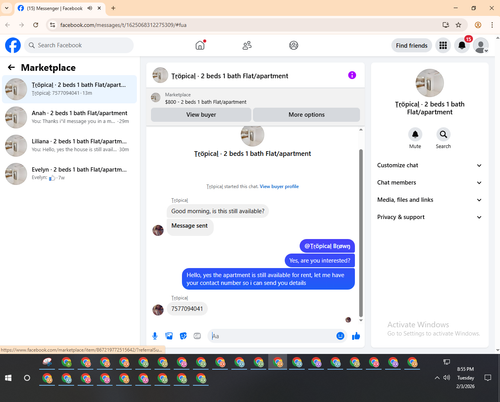This screenshot has height=402, width=500.
Task: Expand Customize chat section
Action: tap(429, 165)
